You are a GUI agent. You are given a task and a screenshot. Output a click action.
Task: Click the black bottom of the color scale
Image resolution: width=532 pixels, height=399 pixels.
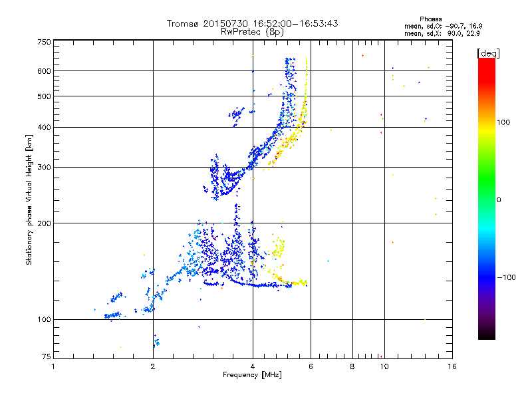tap(487, 334)
